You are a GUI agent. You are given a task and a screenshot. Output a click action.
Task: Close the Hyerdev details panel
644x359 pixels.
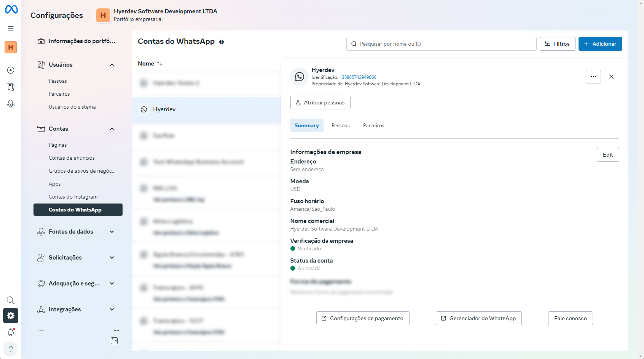(612, 77)
